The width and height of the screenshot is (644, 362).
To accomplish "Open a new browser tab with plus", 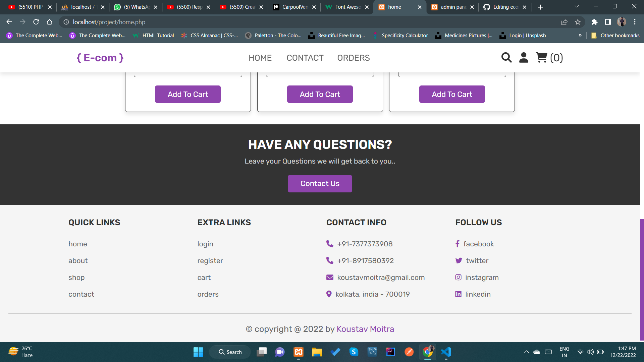I will click(540, 7).
